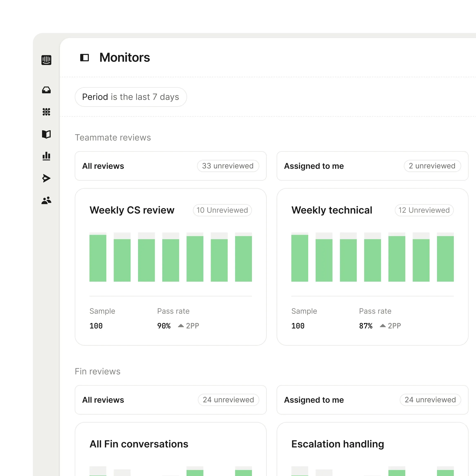Click the 2 unreviewed badge
The width and height of the screenshot is (476, 476).
[x=432, y=166]
